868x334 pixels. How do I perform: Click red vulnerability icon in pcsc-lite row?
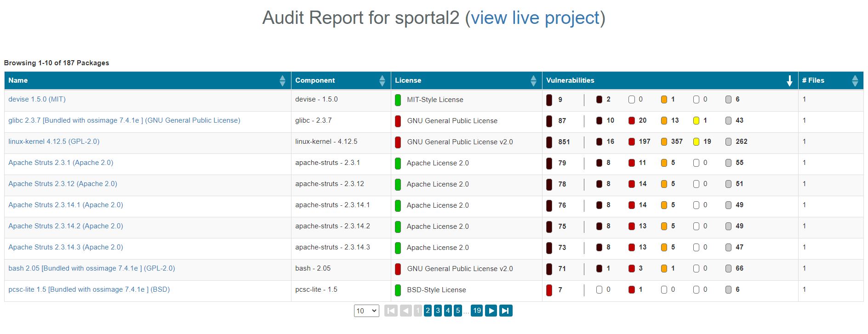pyautogui.click(x=632, y=290)
